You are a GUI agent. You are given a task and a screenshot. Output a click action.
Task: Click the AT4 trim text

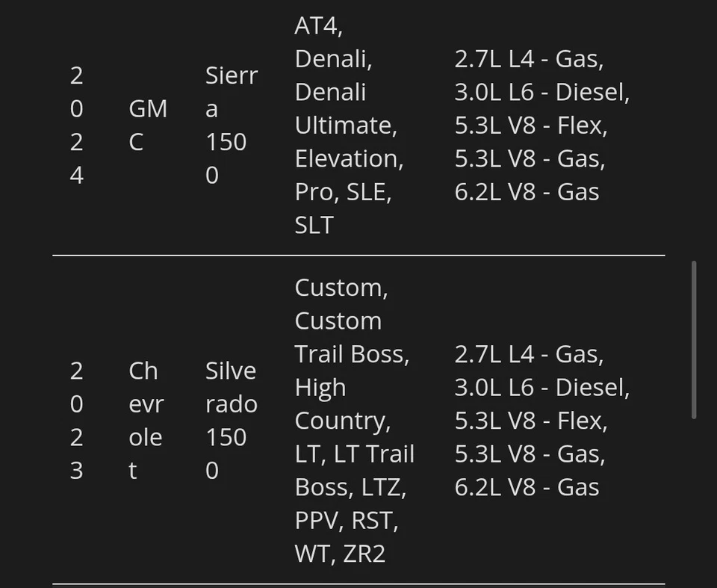pos(318,26)
